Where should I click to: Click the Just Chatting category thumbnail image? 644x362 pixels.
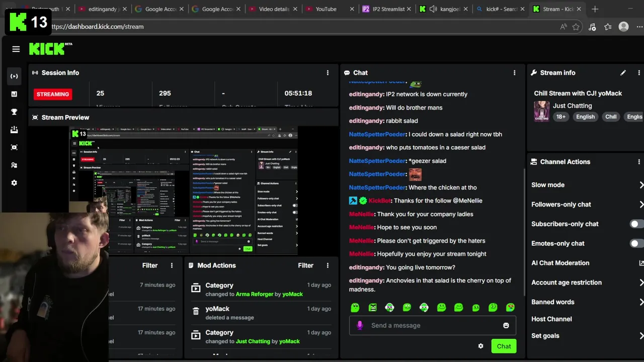coord(541,111)
